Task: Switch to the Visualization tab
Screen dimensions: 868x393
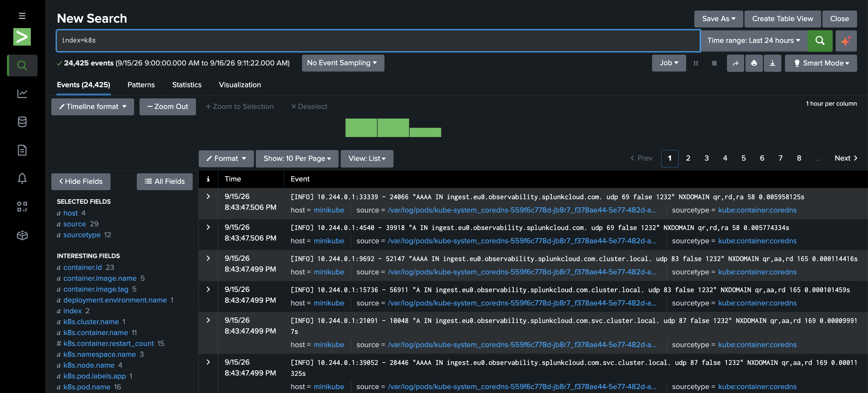Action: (240, 85)
